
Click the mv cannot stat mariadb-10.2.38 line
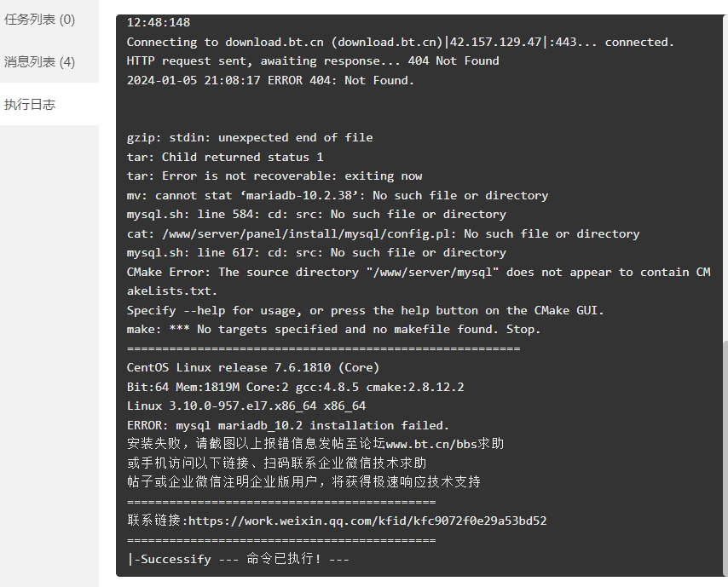[x=338, y=195]
